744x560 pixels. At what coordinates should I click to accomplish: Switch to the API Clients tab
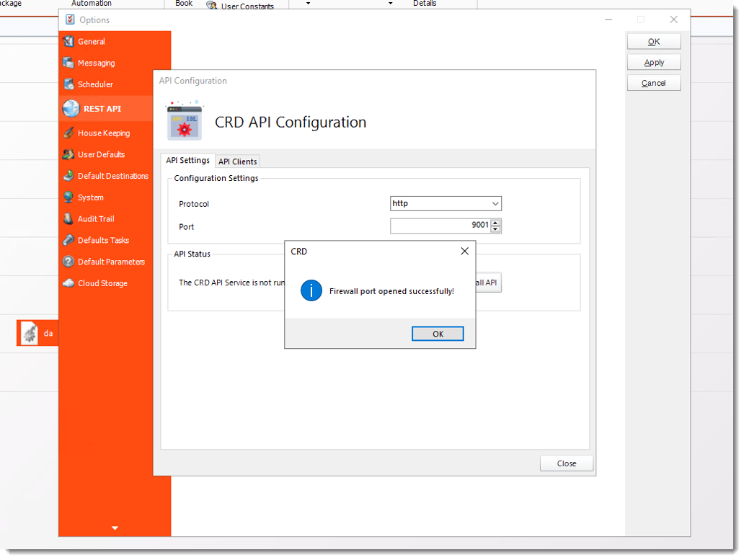pos(237,161)
